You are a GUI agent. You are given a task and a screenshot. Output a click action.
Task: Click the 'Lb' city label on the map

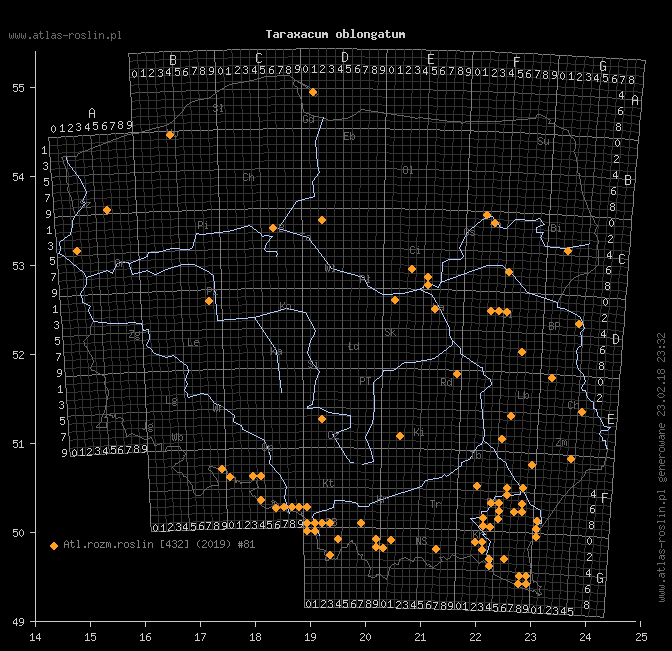[x=523, y=396]
